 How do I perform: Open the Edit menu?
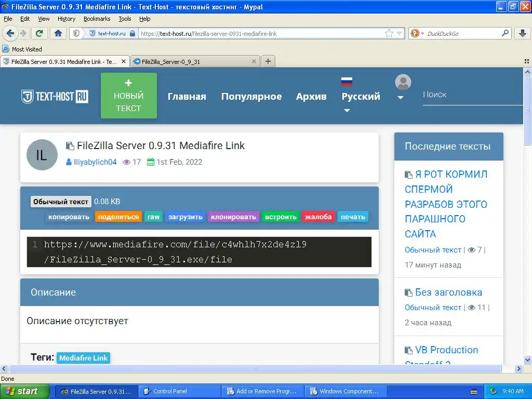[x=25, y=19]
